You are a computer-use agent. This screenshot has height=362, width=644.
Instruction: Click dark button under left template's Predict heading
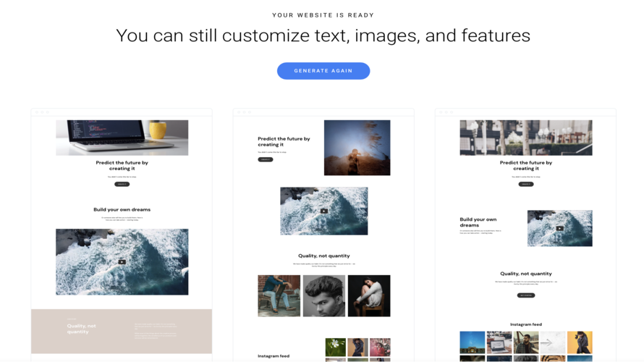point(122,185)
